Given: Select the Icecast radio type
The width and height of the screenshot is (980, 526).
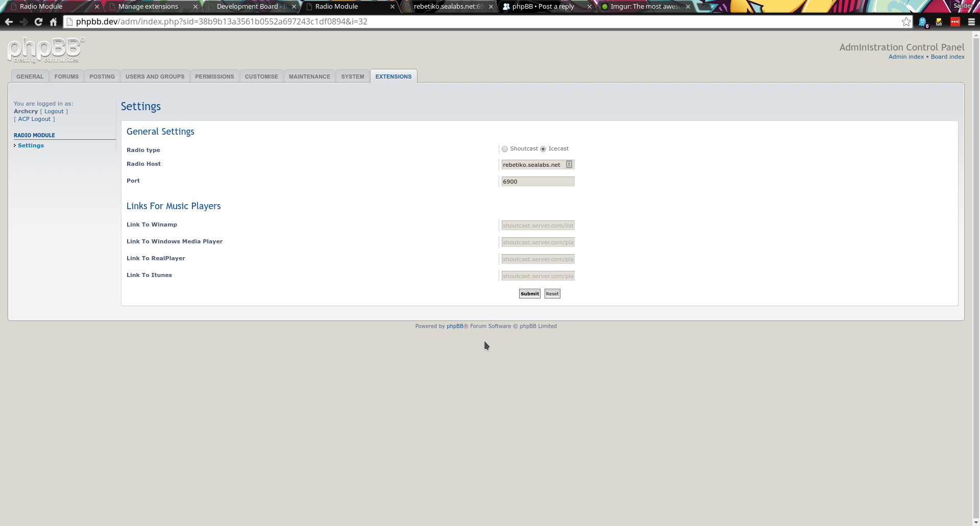Looking at the screenshot, I should (543, 149).
